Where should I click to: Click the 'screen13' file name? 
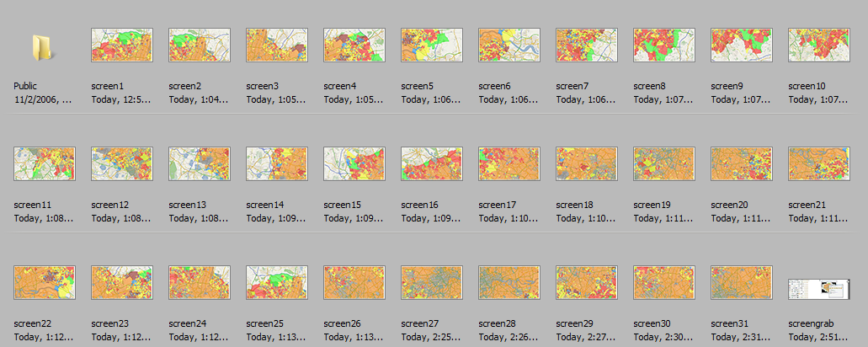pos(187,206)
